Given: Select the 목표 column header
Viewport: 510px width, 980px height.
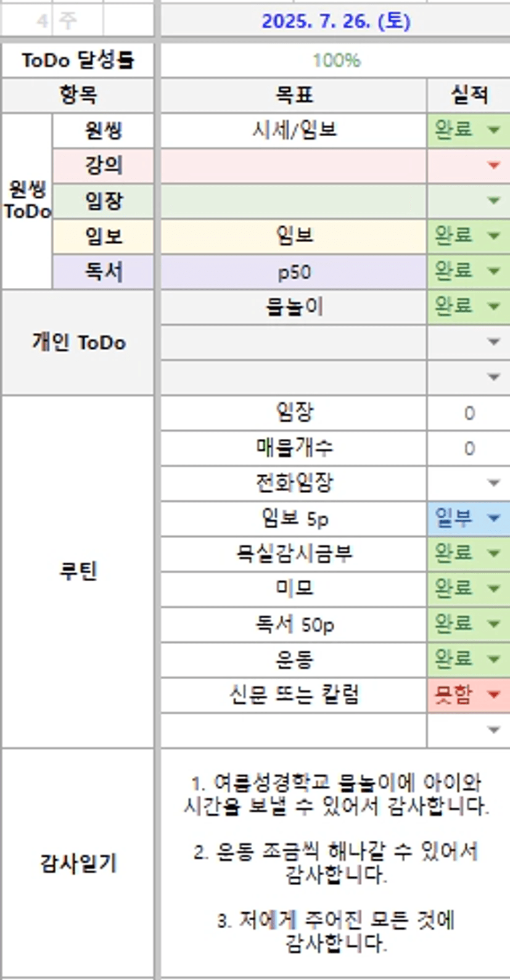Looking at the screenshot, I should (294, 95).
